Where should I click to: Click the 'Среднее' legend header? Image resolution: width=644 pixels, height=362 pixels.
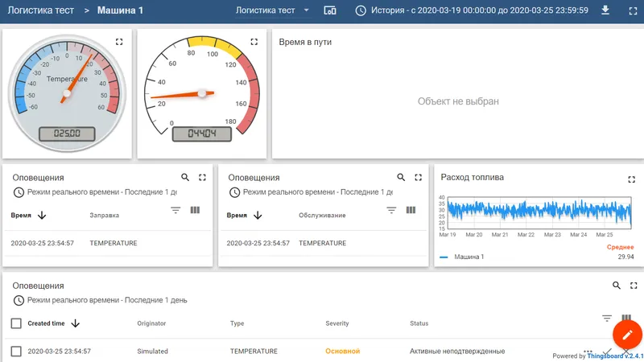pyautogui.click(x=620, y=247)
